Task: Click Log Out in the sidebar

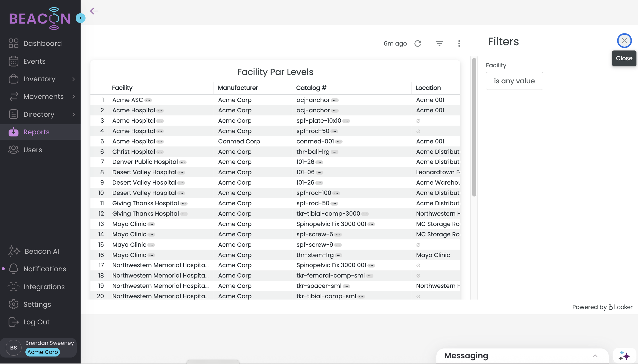Action: [36, 322]
